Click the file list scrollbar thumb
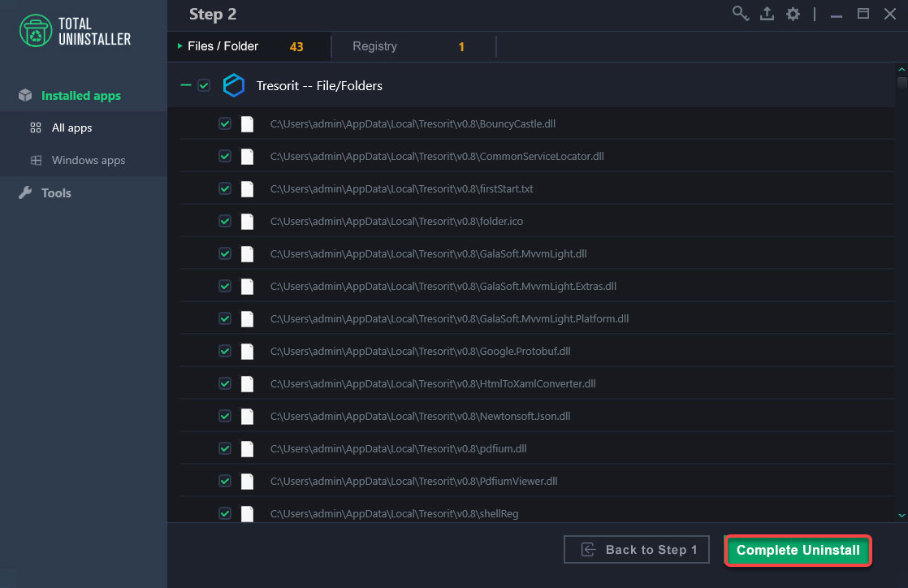The width and height of the screenshot is (908, 588). (x=902, y=82)
